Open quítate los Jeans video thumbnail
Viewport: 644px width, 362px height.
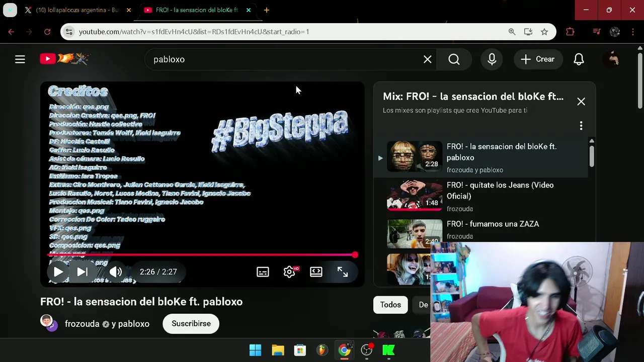point(415,195)
